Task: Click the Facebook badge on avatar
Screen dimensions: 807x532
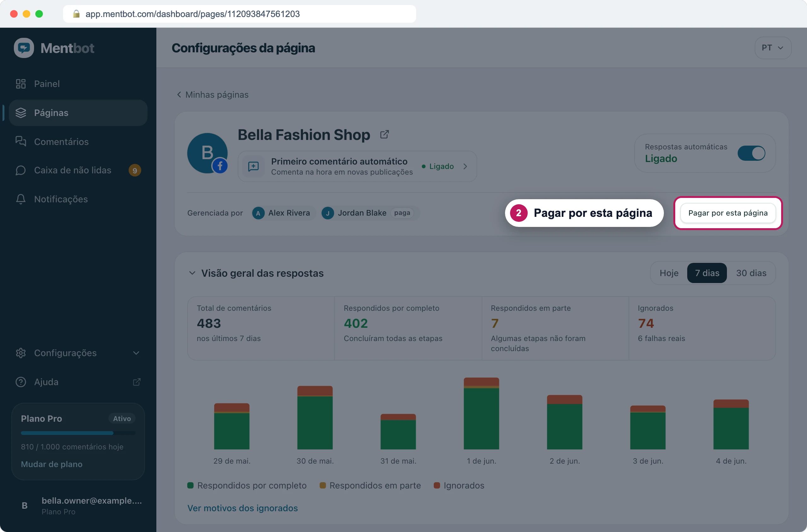Action: (x=220, y=166)
